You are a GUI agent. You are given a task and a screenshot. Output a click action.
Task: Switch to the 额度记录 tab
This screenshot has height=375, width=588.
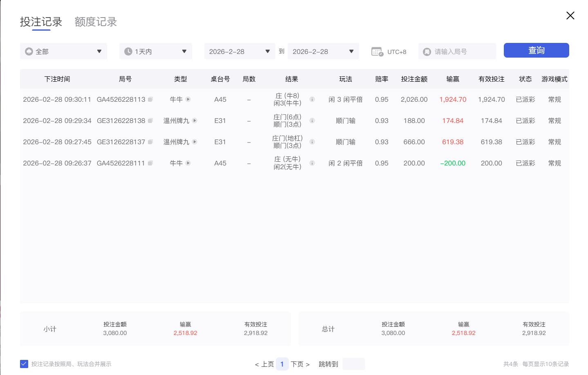pyautogui.click(x=95, y=22)
